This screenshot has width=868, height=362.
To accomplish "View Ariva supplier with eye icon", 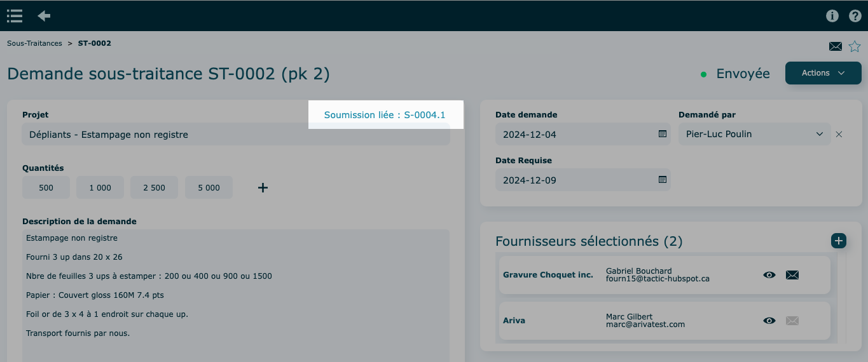I will coord(769,321).
